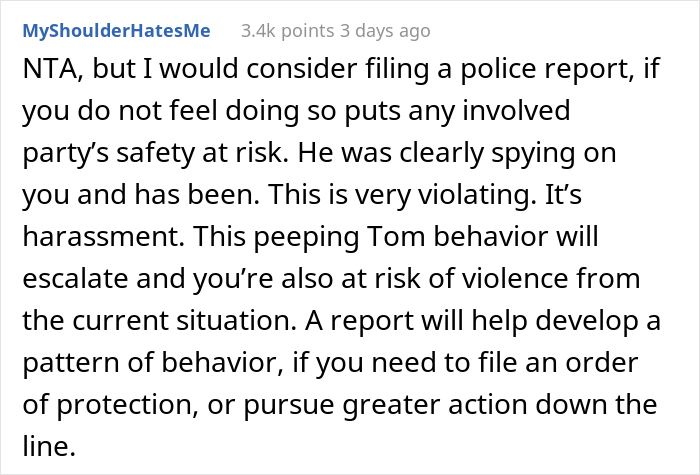The width and height of the screenshot is (700, 475).
Task: Open MyShoulderHatesMe user profile link
Action: [117, 31]
